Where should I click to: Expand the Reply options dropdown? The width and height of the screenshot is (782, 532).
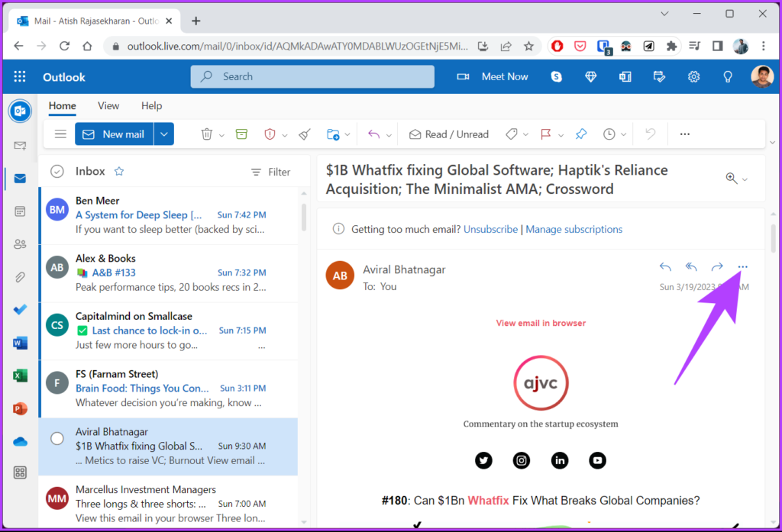pyautogui.click(x=389, y=135)
